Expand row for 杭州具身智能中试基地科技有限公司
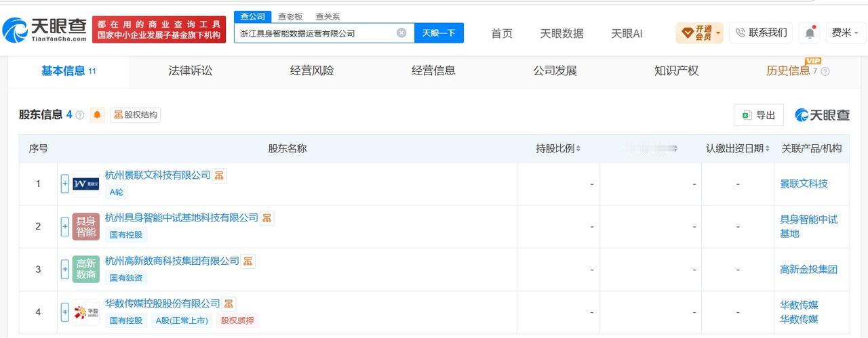 (65, 226)
